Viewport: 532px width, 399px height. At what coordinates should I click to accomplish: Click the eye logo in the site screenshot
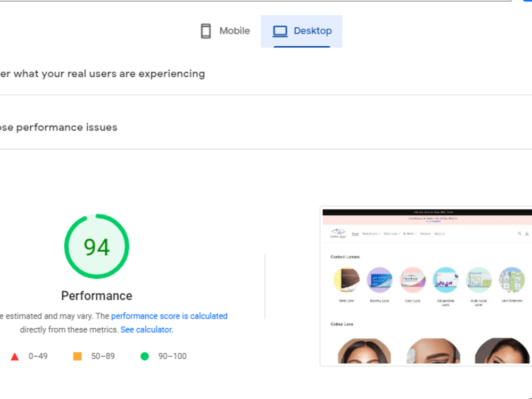coord(338,234)
